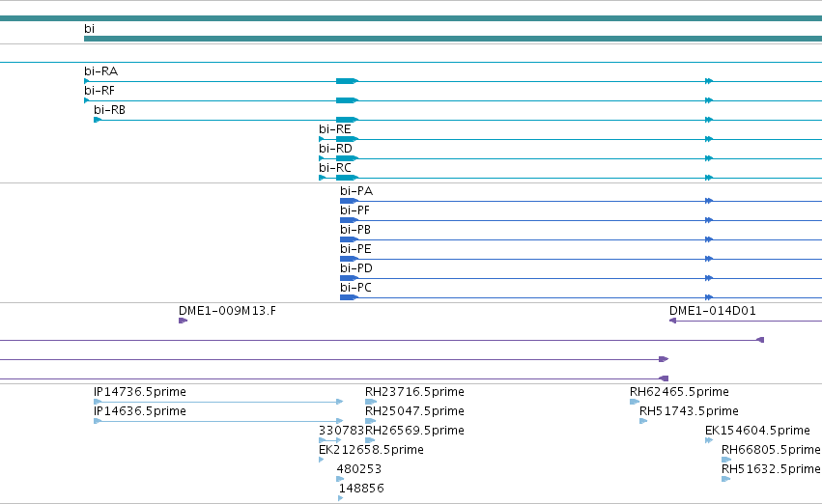The height and width of the screenshot is (504, 822).
Task: Click the IP14736.5prime alignment line
Action: pos(218,402)
